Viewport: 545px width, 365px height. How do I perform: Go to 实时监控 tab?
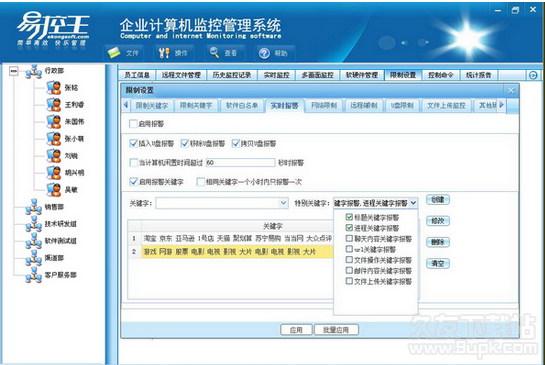point(277,75)
